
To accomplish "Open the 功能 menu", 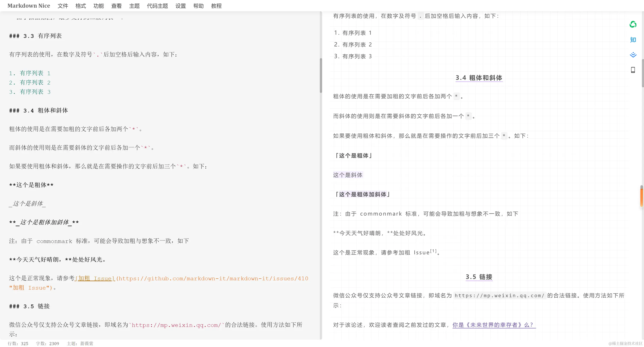I will (x=99, y=6).
